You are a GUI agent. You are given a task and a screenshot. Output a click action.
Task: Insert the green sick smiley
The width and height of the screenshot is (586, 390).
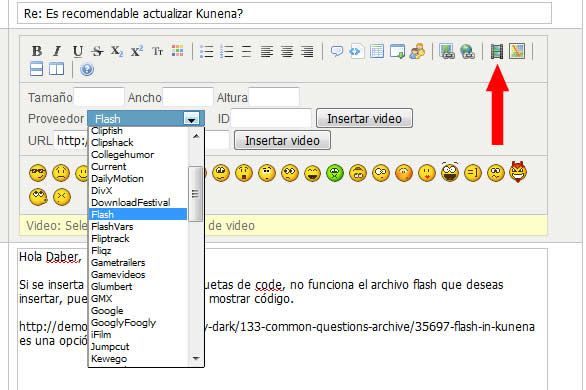[x=335, y=173]
